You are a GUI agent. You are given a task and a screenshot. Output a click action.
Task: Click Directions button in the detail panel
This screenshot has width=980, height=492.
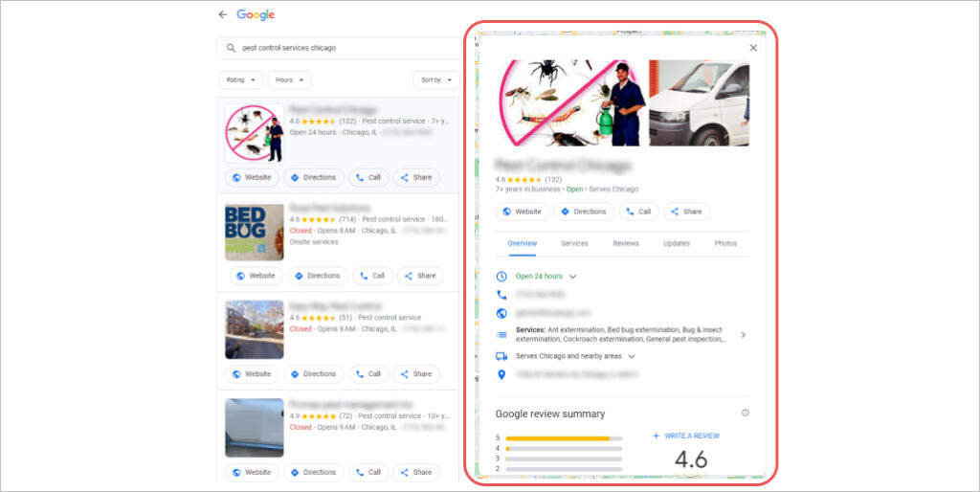pos(585,212)
